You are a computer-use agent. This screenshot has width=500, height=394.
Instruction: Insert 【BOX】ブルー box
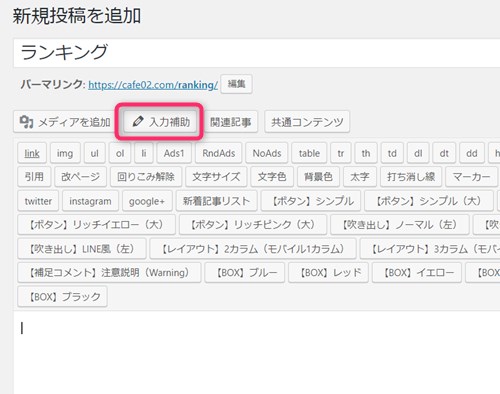pos(245,273)
